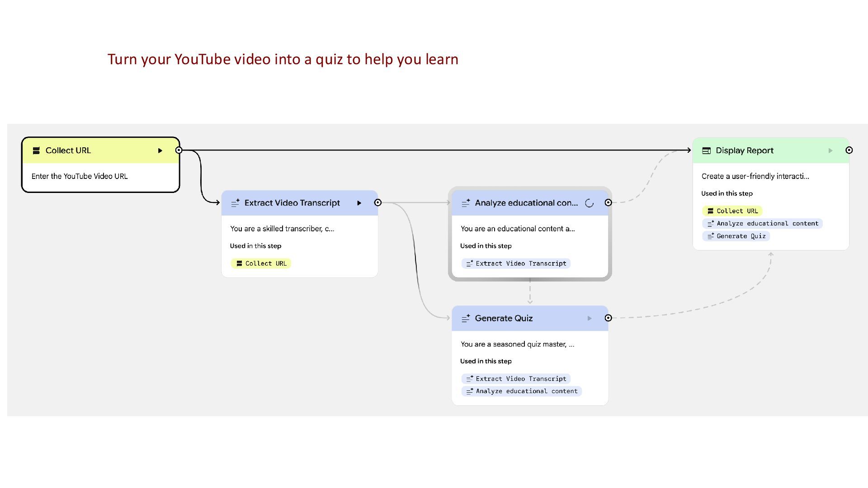Click the Generate Quiz chip in Display Report

(x=736, y=236)
